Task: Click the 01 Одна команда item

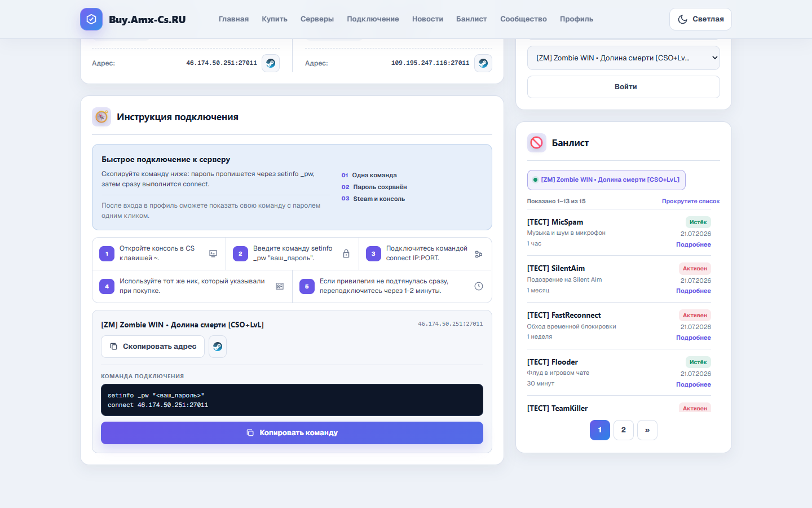Action: 369,175
